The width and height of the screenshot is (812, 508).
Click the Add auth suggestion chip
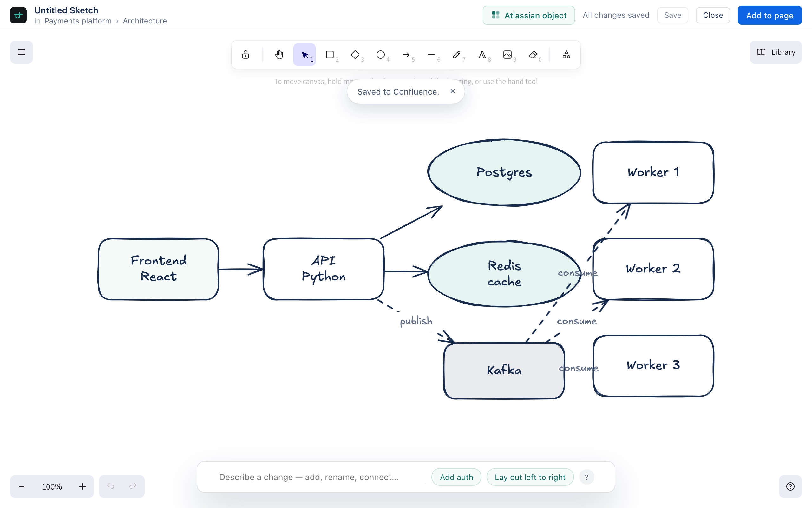pyautogui.click(x=456, y=477)
